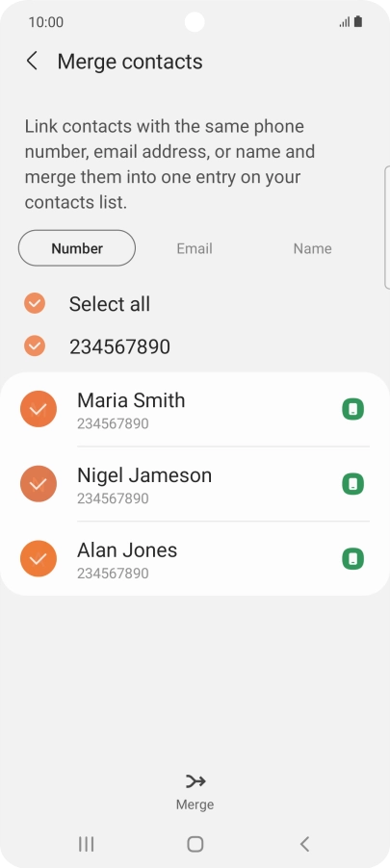This screenshot has height=868, width=390.
Task: Tap Nigel Jameson's phone storage icon
Action: (x=352, y=484)
